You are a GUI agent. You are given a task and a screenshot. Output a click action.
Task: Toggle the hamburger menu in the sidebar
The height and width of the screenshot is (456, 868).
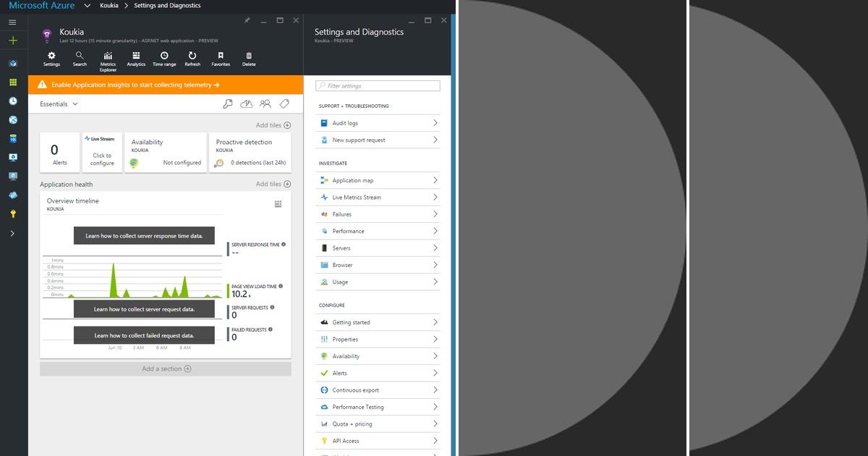11,21
